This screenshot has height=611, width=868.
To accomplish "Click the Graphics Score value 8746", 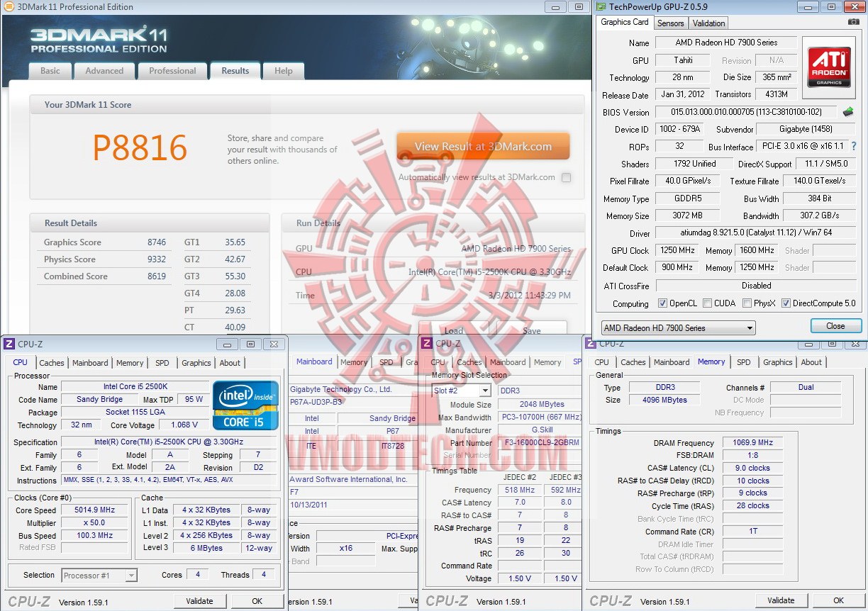I will pos(157,242).
